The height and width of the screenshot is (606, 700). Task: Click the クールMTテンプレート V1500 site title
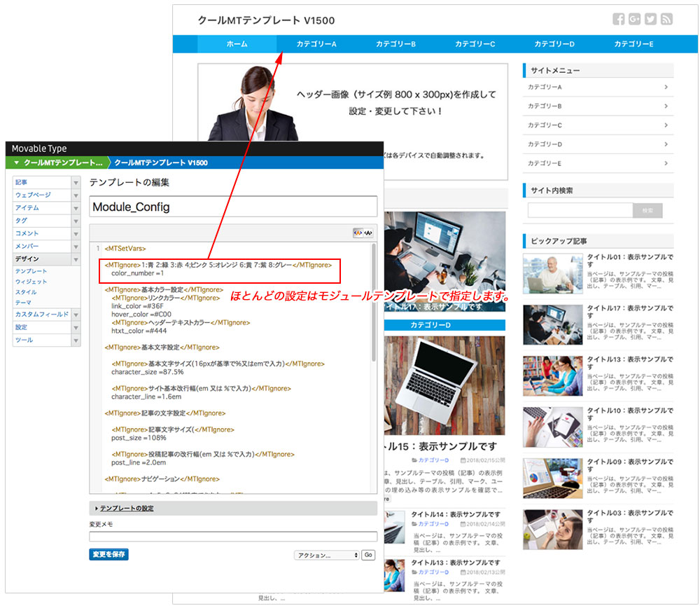click(267, 20)
